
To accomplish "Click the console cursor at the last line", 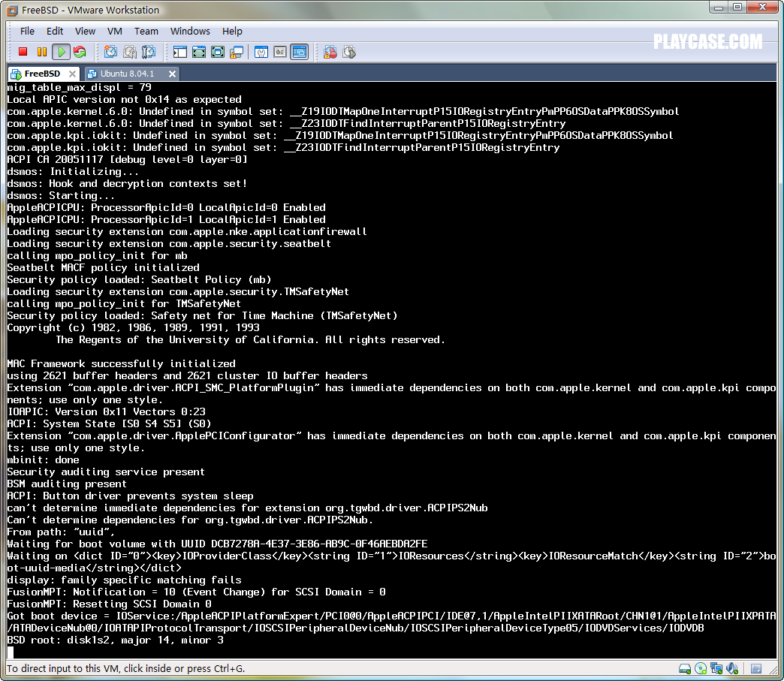I will pos(11,652).
